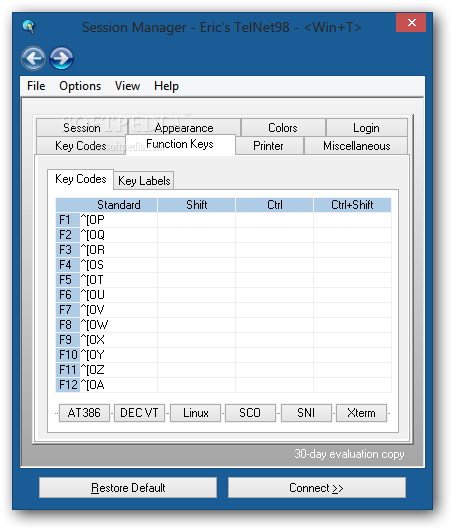Click the empty Shift cell for F8
The height and width of the screenshot is (530, 453).
197,325
